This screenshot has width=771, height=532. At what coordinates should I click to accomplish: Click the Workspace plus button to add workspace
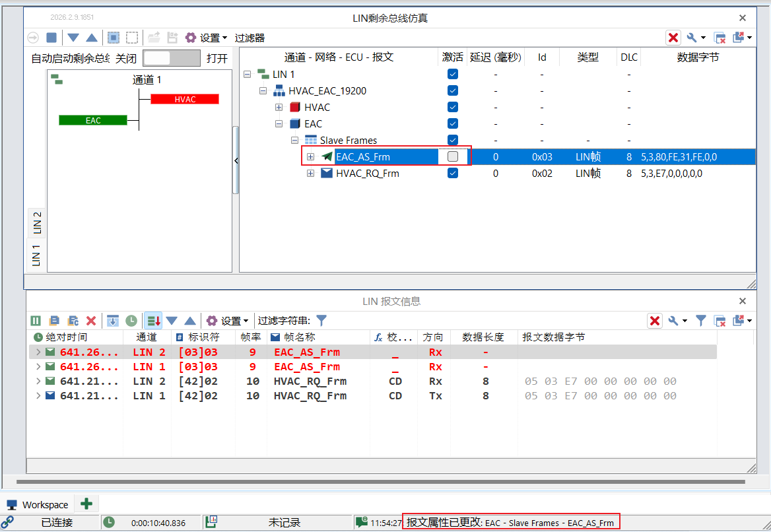(86, 504)
